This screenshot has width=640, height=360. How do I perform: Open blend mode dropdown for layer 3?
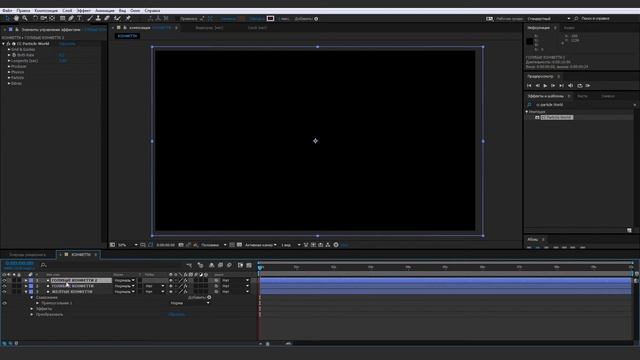click(x=124, y=292)
